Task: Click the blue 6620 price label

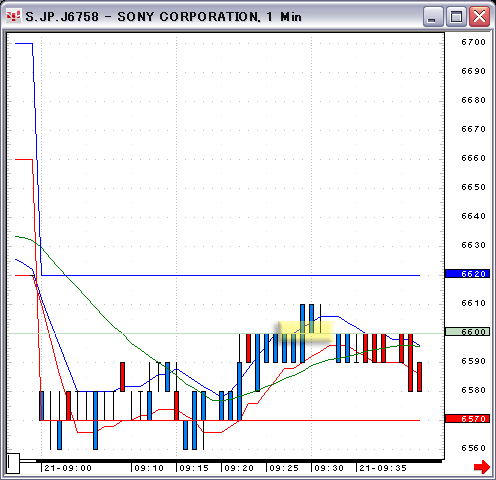Action: coord(467,274)
